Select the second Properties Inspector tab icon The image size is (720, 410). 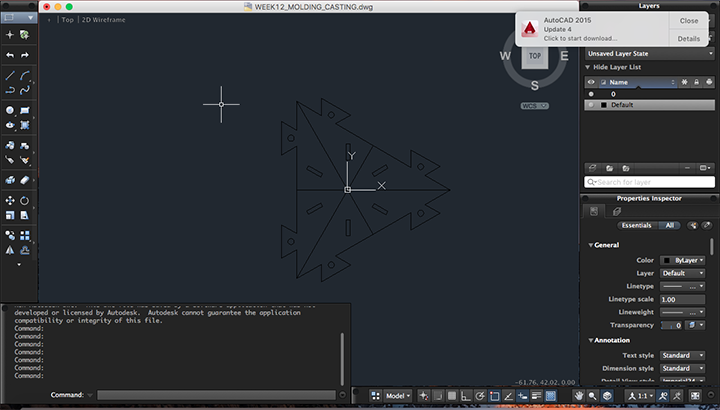point(617,211)
